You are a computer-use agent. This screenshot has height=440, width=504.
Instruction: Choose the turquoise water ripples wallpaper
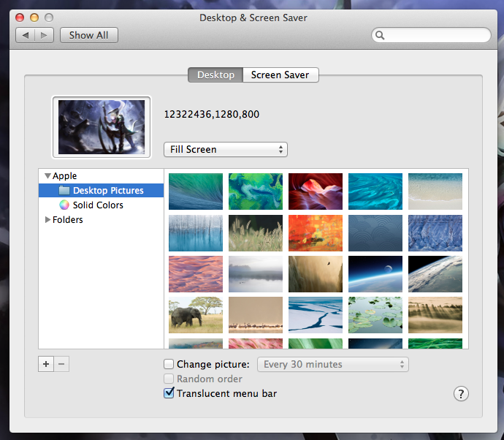point(375,191)
